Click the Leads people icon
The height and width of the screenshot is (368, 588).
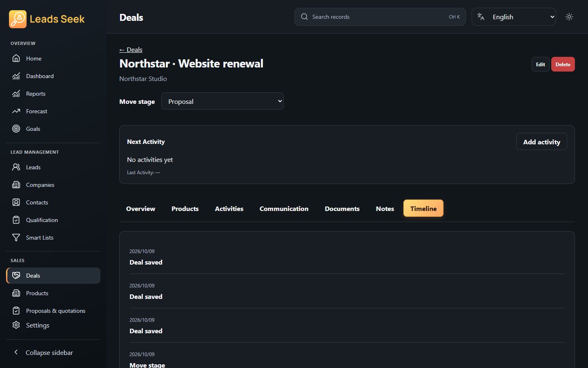(16, 167)
